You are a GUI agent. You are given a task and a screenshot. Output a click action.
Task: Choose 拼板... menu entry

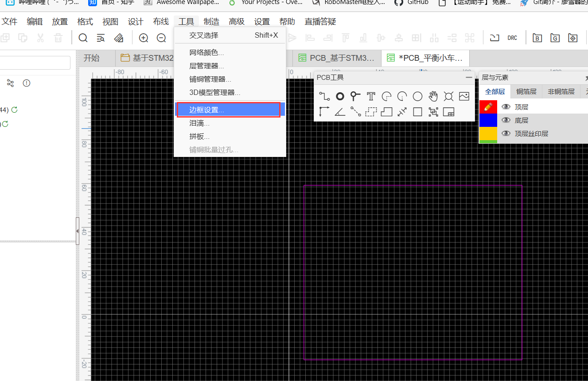click(x=230, y=136)
